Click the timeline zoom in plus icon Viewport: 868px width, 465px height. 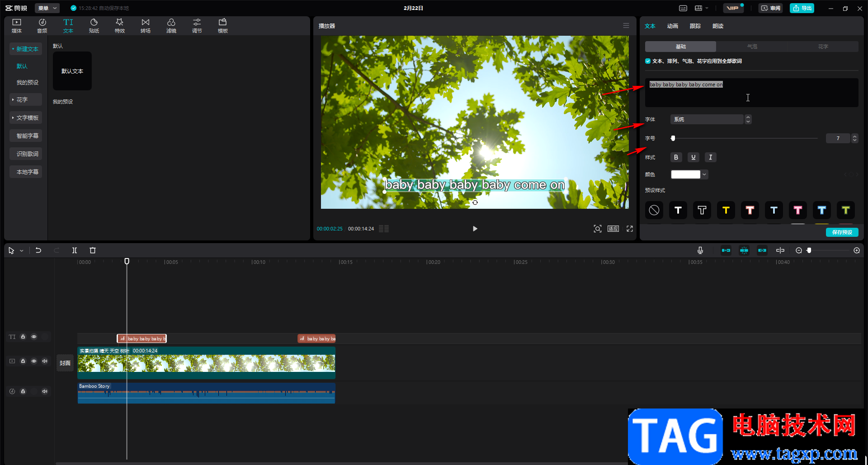point(857,250)
